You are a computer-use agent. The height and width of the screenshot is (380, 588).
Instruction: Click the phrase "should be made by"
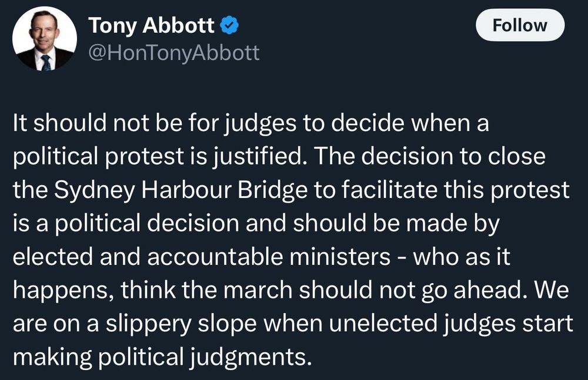(396, 223)
